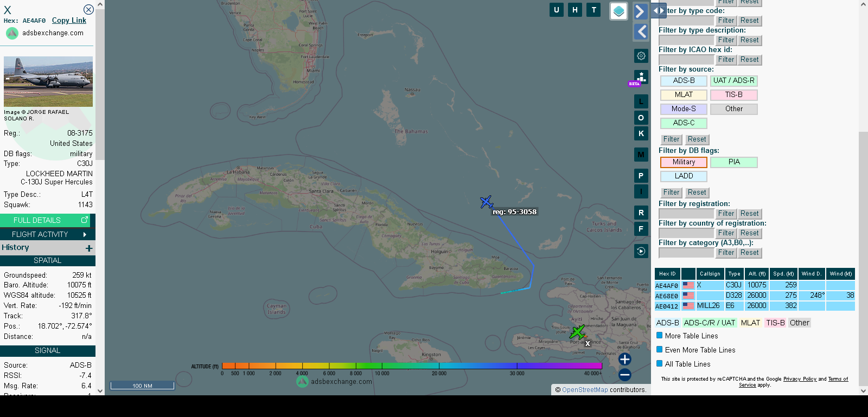This screenshot has height=417, width=868.
Task: Open external link icon on Full Details
Action: coord(85,220)
